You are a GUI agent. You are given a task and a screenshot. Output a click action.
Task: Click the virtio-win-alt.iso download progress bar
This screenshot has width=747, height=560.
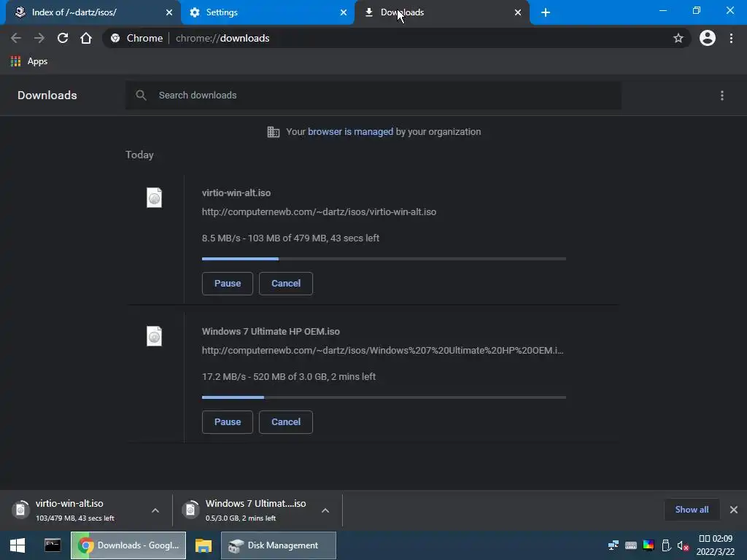click(x=384, y=259)
